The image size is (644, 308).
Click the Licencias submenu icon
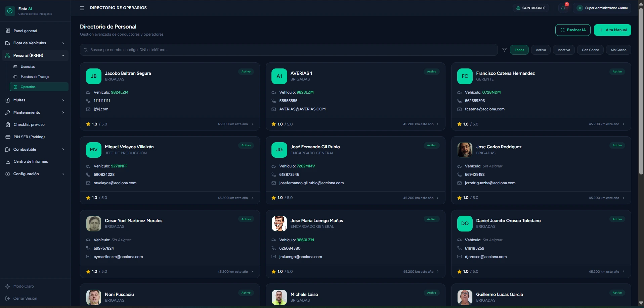tap(15, 67)
